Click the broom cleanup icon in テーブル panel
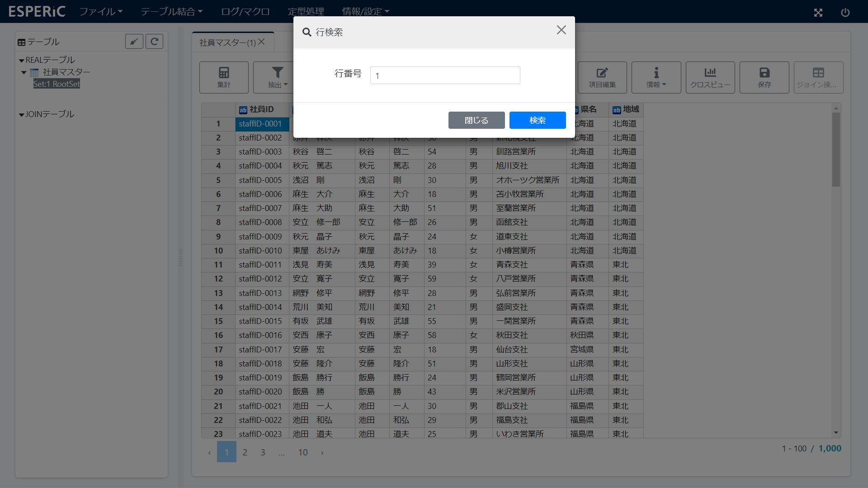868x488 pixels. click(x=134, y=41)
